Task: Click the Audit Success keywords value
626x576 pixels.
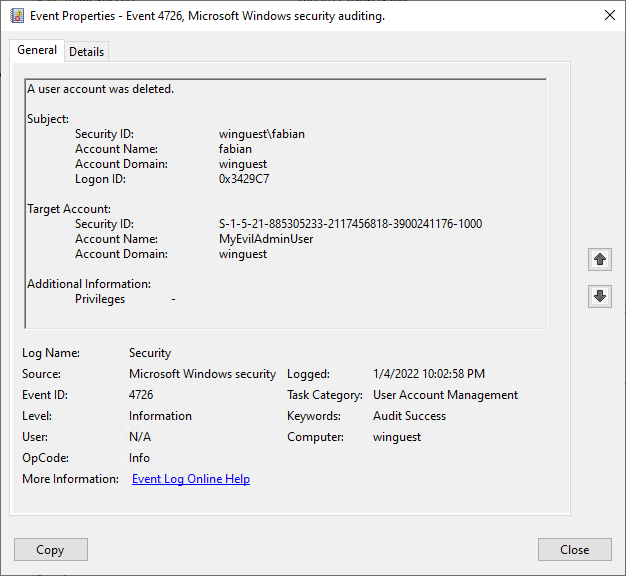Action: [409, 416]
